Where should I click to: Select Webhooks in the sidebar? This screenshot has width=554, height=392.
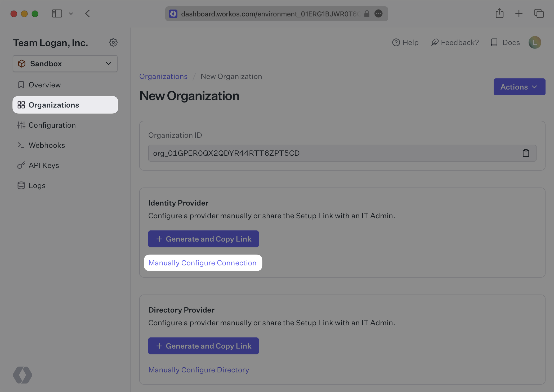[x=47, y=145]
